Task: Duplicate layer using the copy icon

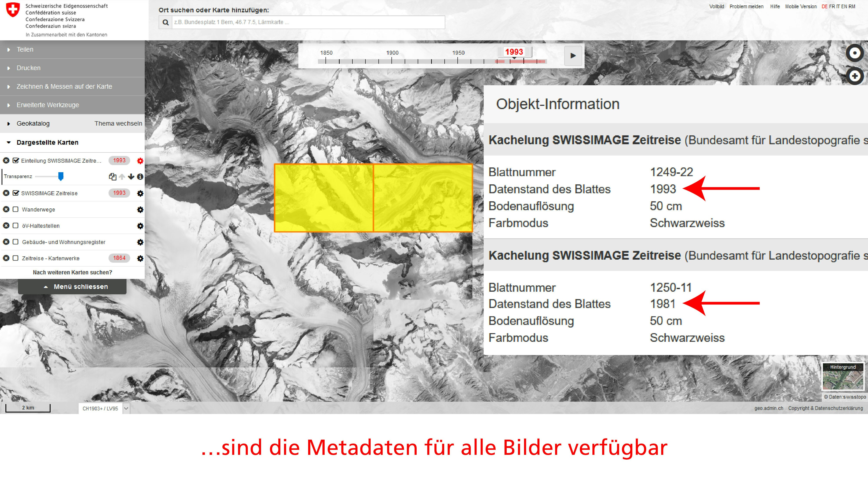Action: click(x=113, y=177)
